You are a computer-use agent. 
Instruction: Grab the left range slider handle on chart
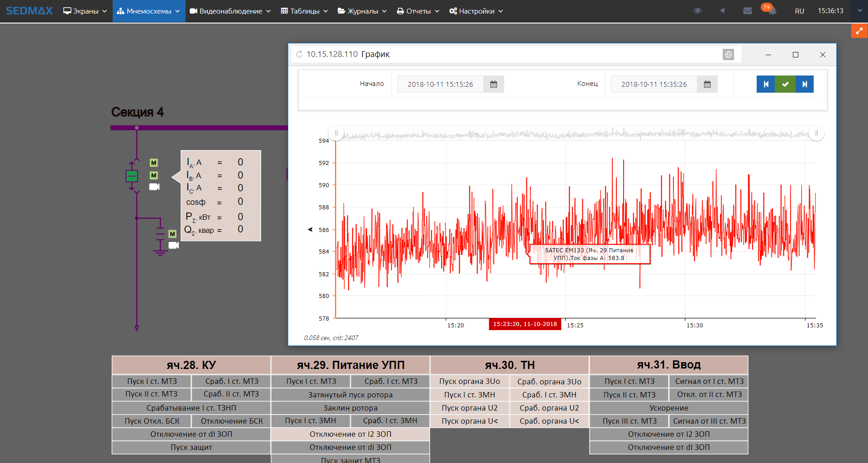pos(336,133)
